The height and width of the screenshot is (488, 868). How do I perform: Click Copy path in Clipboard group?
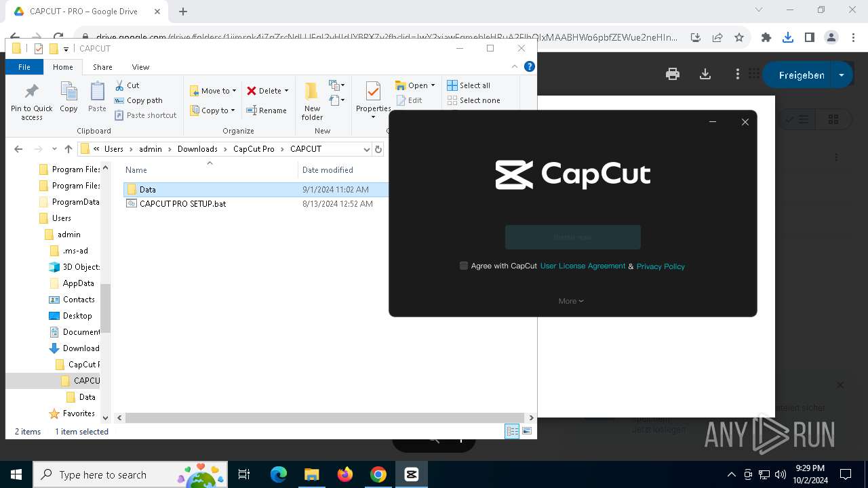tap(138, 100)
